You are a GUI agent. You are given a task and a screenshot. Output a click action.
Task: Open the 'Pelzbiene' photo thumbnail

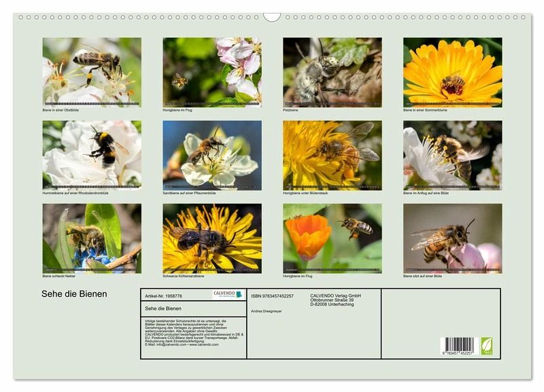coord(333,72)
